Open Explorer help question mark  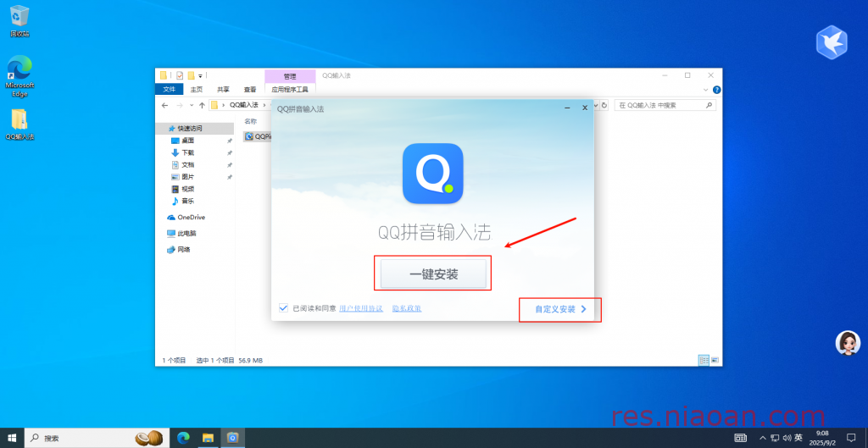click(716, 90)
